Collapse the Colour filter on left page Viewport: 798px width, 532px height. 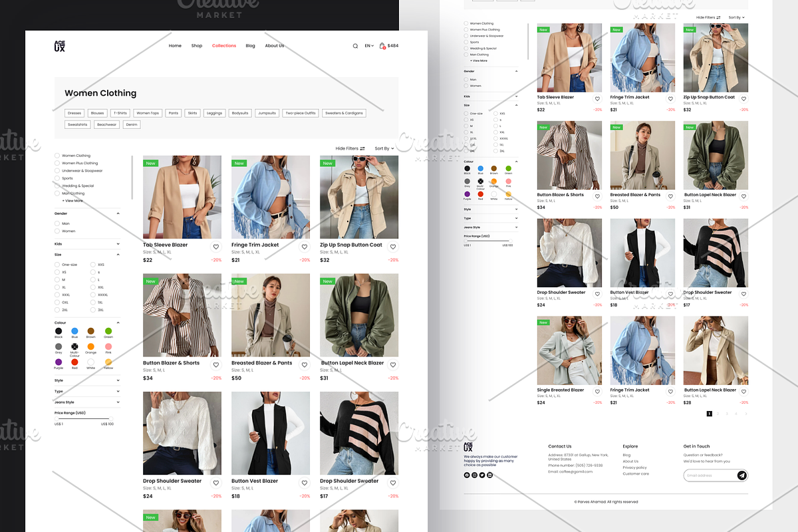click(x=118, y=323)
